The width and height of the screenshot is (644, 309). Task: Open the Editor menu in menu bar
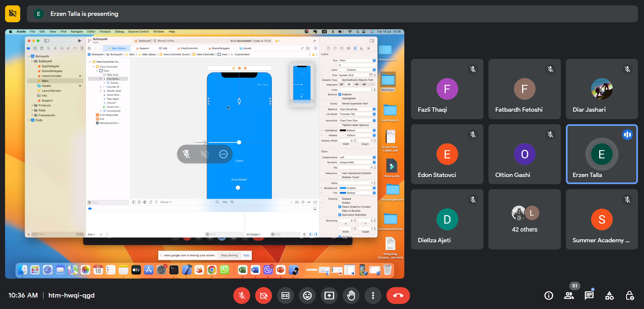click(x=91, y=32)
